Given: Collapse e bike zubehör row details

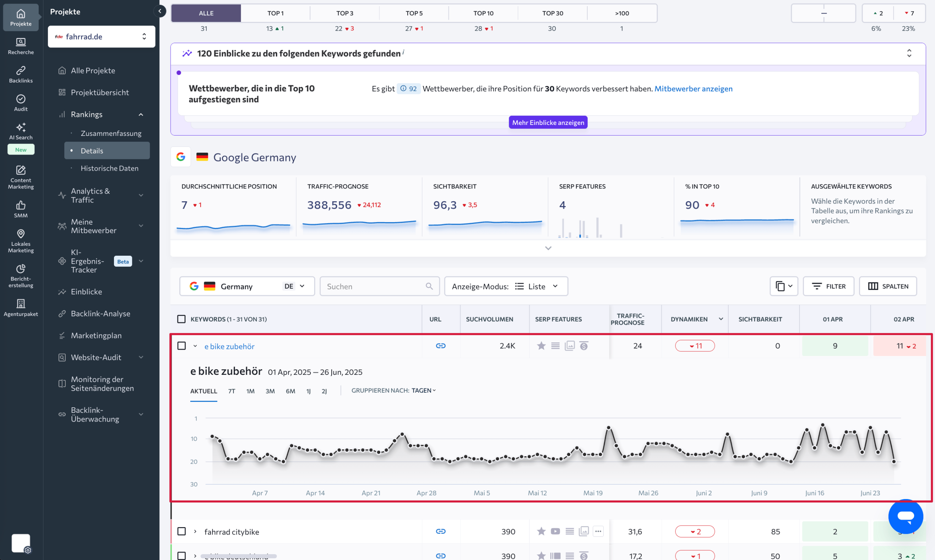Looking at the screenshot, I should click(x=195, y=346).
